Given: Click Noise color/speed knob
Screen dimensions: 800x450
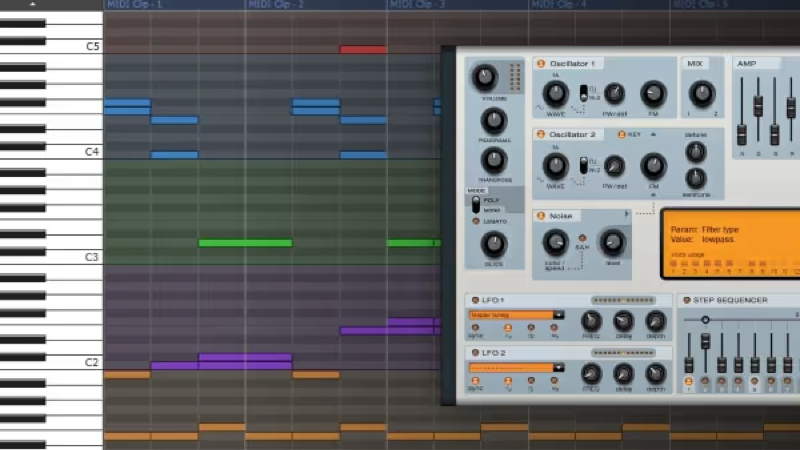Looking at the screenshot, I should (555, 242).
